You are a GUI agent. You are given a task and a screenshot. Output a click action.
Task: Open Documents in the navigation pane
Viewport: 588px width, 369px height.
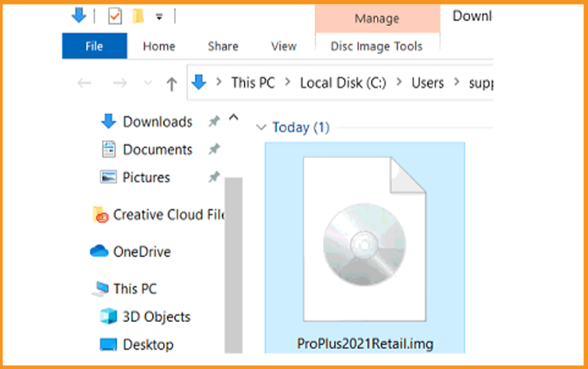158,150
